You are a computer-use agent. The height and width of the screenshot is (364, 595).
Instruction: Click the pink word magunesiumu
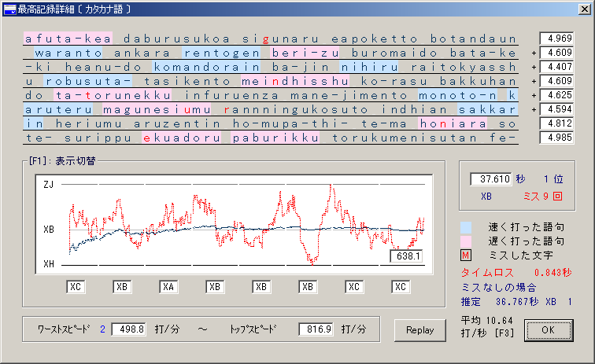[x=157, y=109]
